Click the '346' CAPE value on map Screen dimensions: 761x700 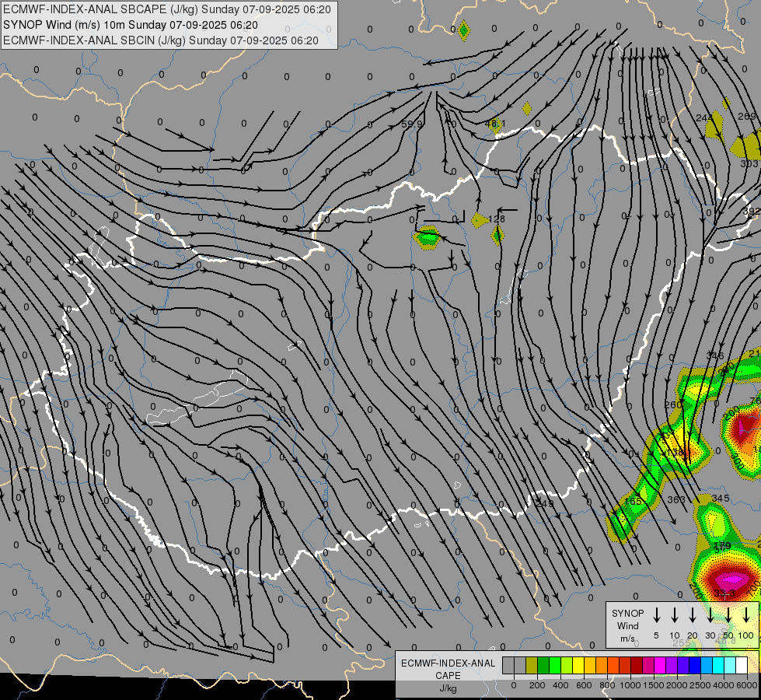click(715, 356)
